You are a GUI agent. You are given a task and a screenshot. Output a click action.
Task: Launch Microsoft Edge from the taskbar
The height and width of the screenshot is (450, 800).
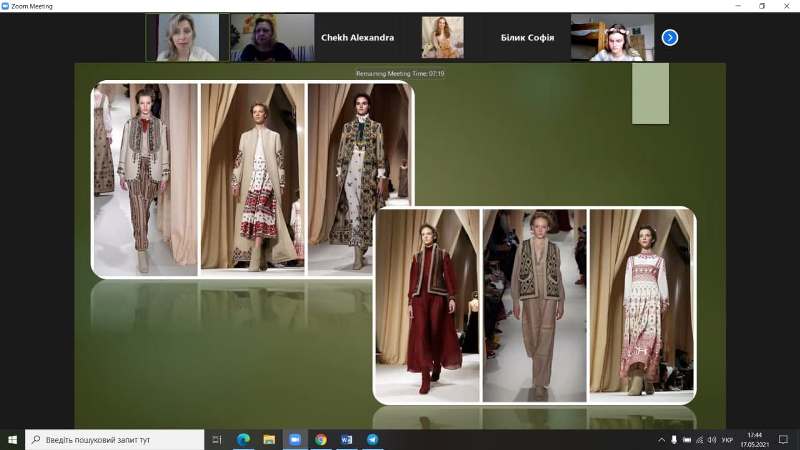pyautogui.click(x=243, y=439)
